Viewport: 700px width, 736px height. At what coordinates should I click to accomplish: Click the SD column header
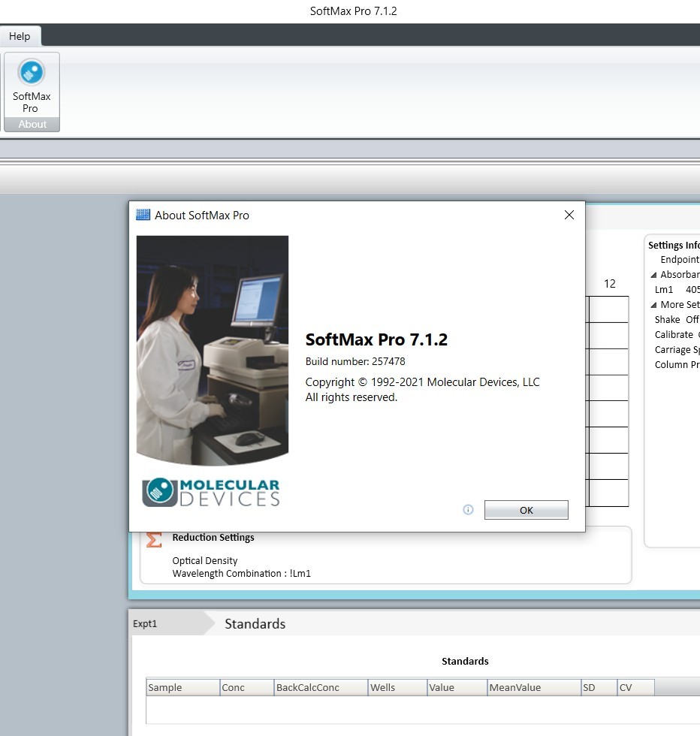pos(599,687)
